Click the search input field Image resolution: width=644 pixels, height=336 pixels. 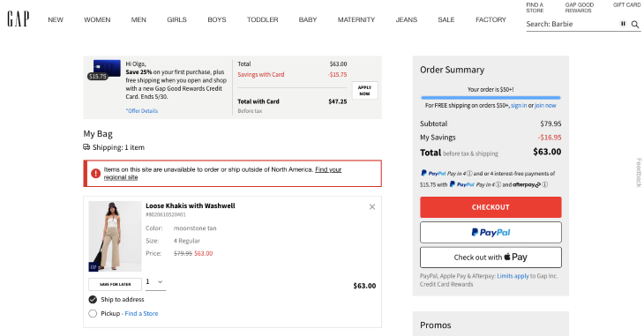(x=572, y=24)
